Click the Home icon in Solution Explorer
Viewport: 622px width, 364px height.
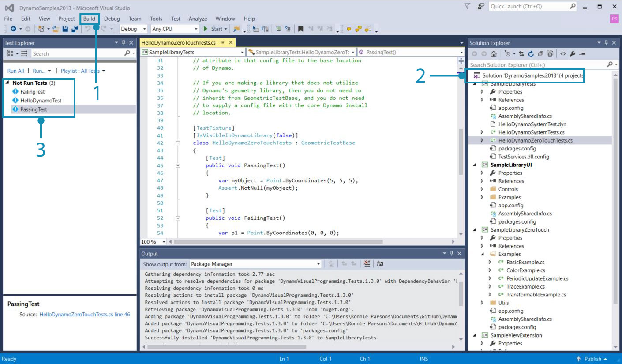tap(493, 54)
